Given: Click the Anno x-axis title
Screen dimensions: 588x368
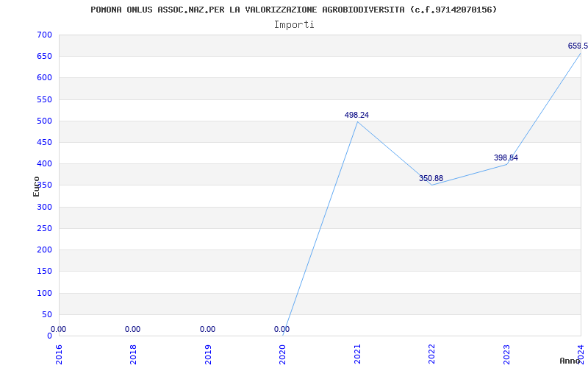Looking at the screenshot, I should (x=570, y=361).
